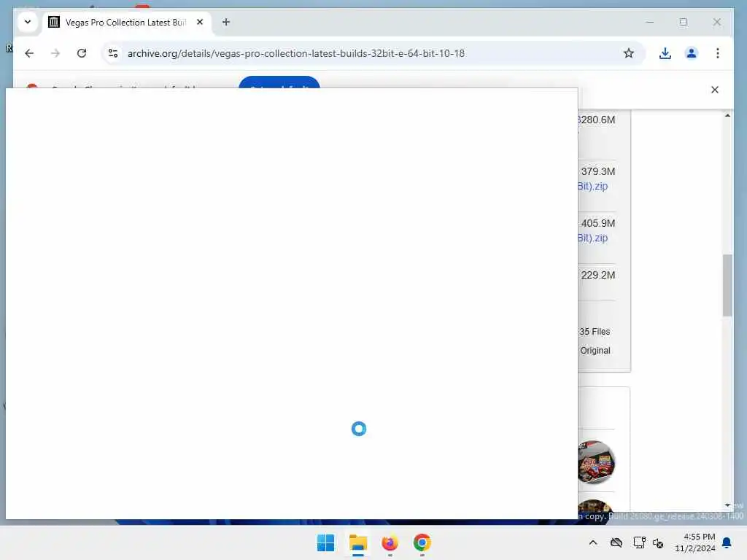747x560 pixels.
Task: Open the clock and date flyout
Action: [x=694, y=542]
